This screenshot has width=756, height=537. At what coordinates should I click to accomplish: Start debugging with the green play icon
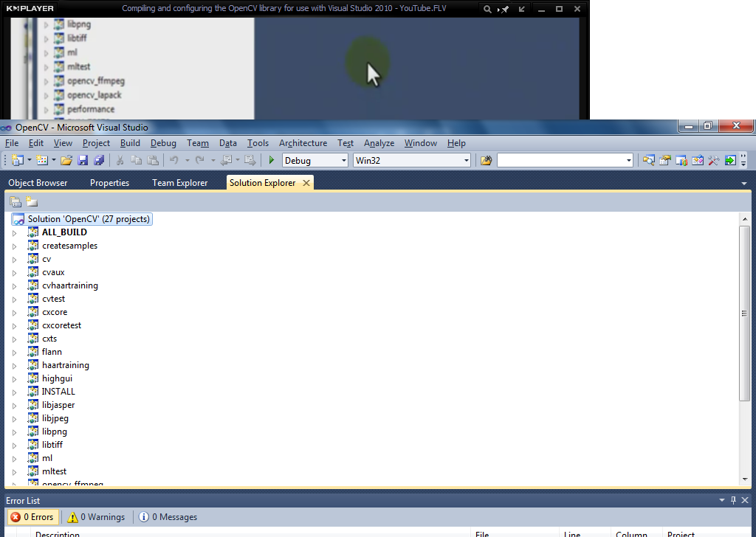coord(272,160)
